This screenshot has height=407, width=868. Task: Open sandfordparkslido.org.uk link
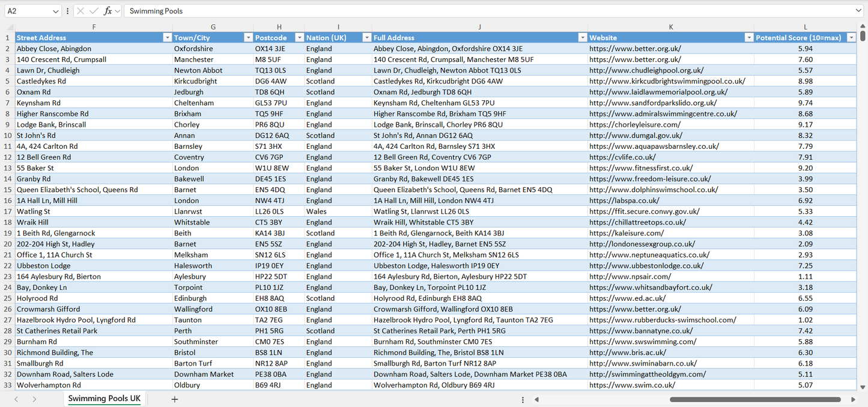click(653, 103)
